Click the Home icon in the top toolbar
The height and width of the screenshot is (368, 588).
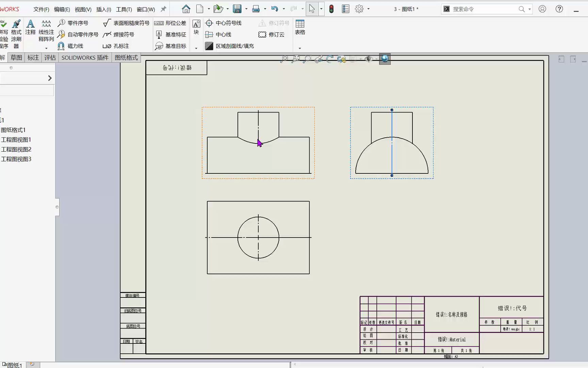point(186,9)
